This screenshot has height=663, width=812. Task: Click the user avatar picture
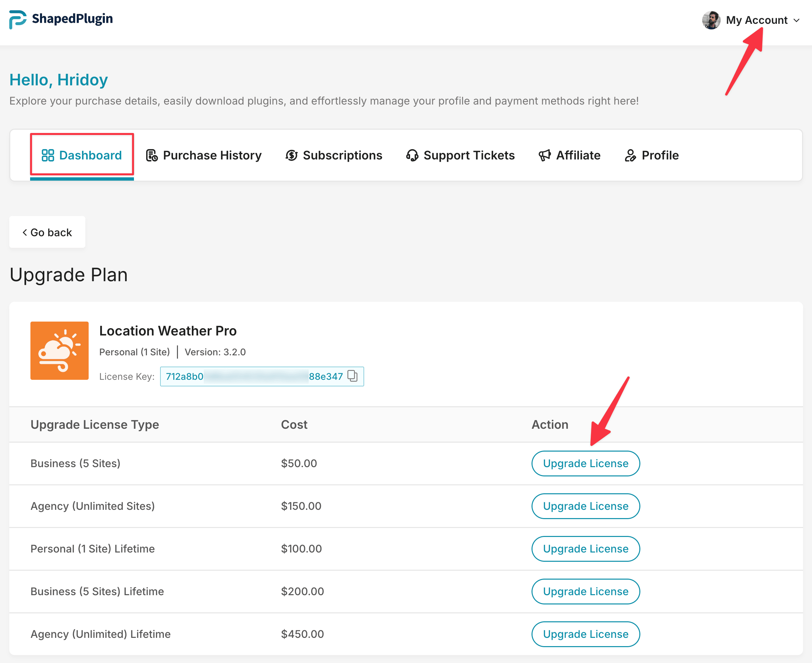[x=711, y=20]
